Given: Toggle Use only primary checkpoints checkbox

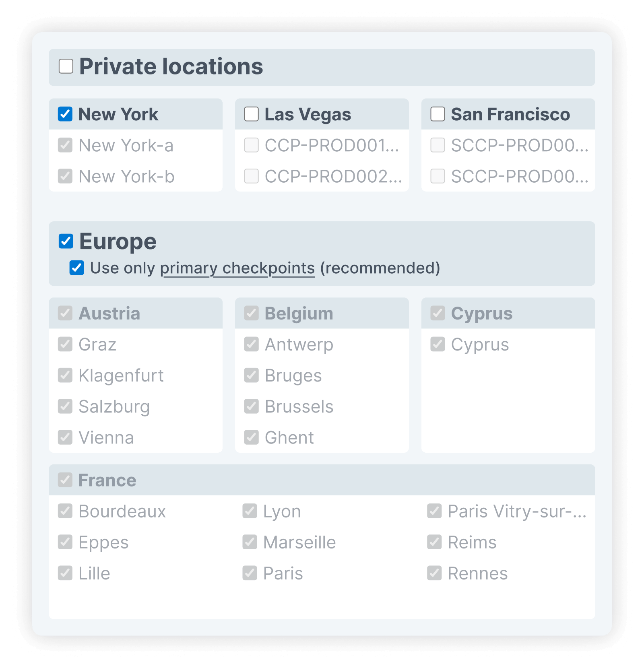Looking at the screenshot, I should (76, 268).
